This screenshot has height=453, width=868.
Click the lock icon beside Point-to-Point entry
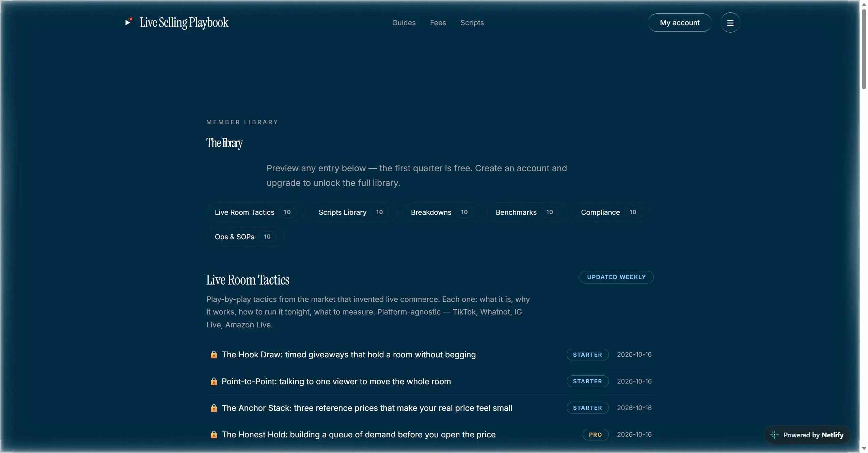point(214,382)
